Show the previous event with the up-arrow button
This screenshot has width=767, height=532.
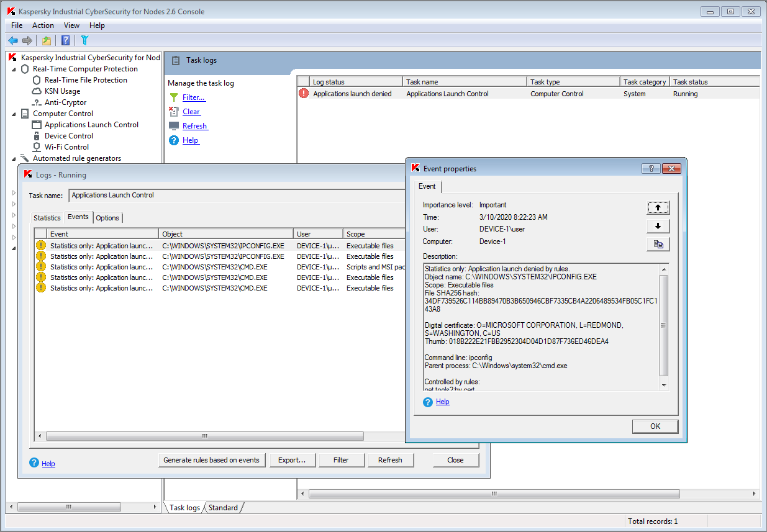coord(658,208)
